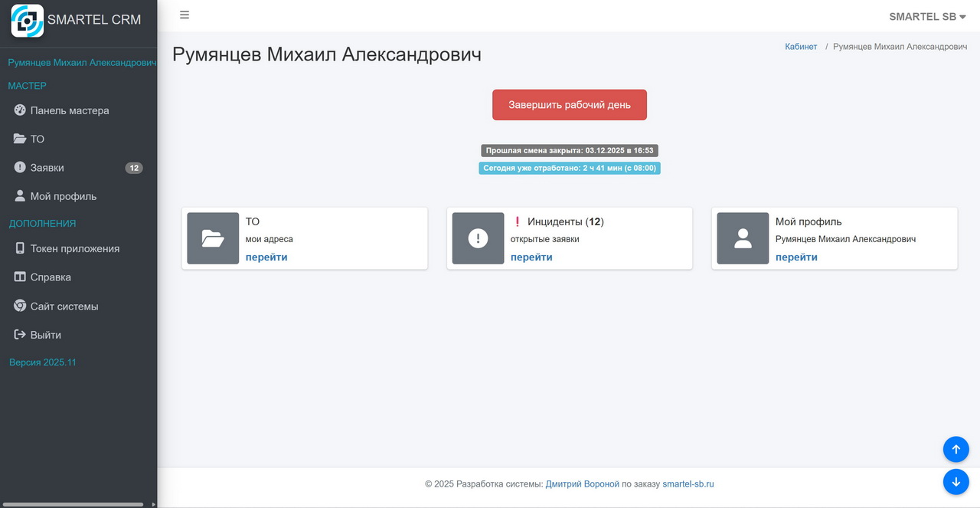The image size is (980, 508).
Task: Click the Инциденты card exclamation icon
Action: pyautogui.click(x=478, y=238)
